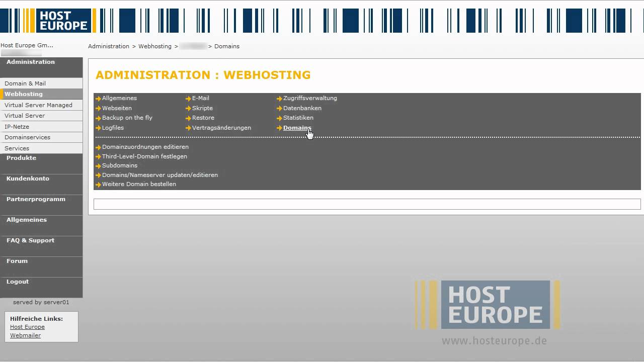Viewport: 644px width, 362px height.
Task: Open Vertragsänderungen link
Action: 221,128
